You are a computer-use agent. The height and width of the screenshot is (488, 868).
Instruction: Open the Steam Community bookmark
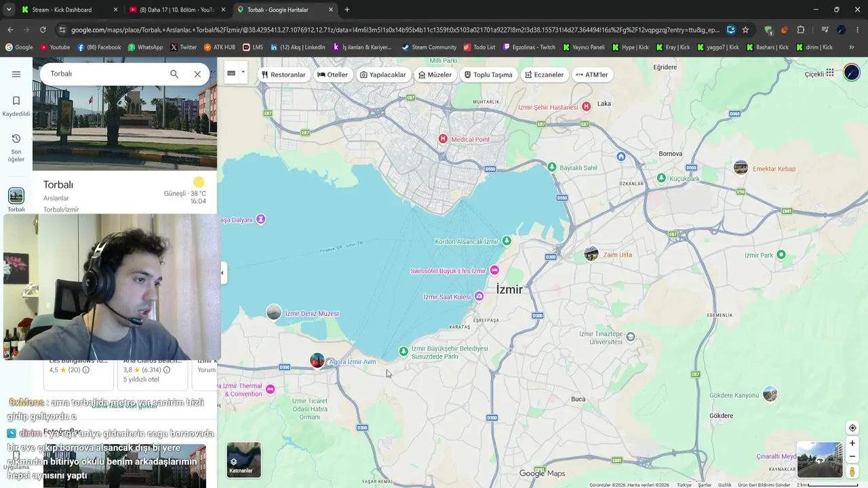(x=429, y=47)
